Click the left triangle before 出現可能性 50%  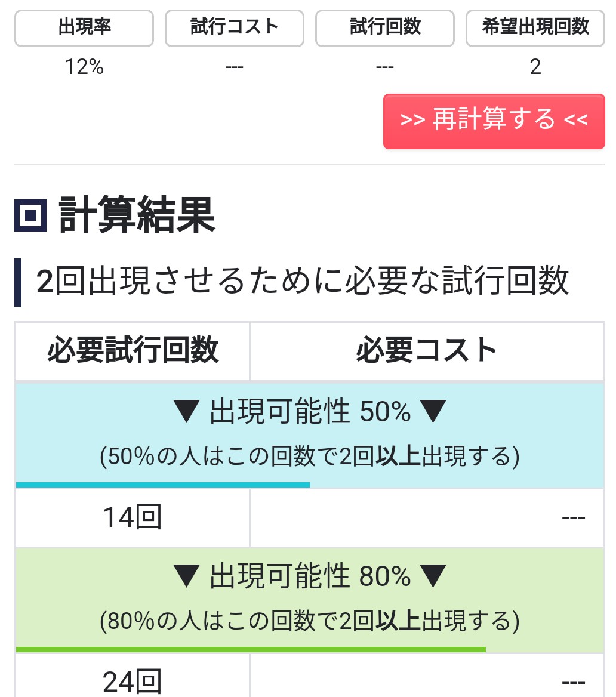(187, 412)
